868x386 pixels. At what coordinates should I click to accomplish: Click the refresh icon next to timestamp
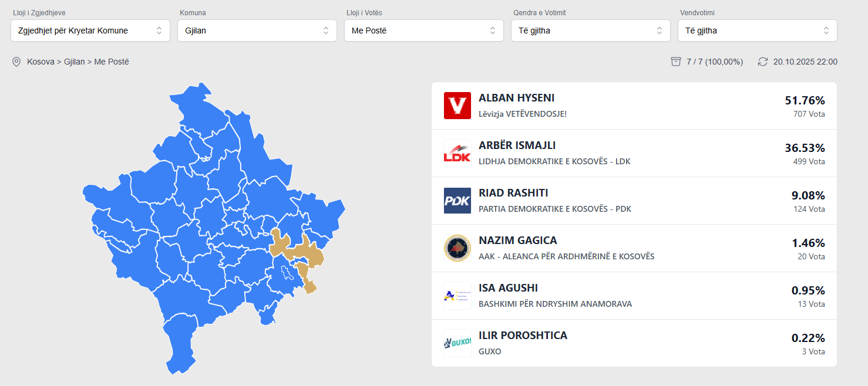pyautogui.click(x=763, y=62)
